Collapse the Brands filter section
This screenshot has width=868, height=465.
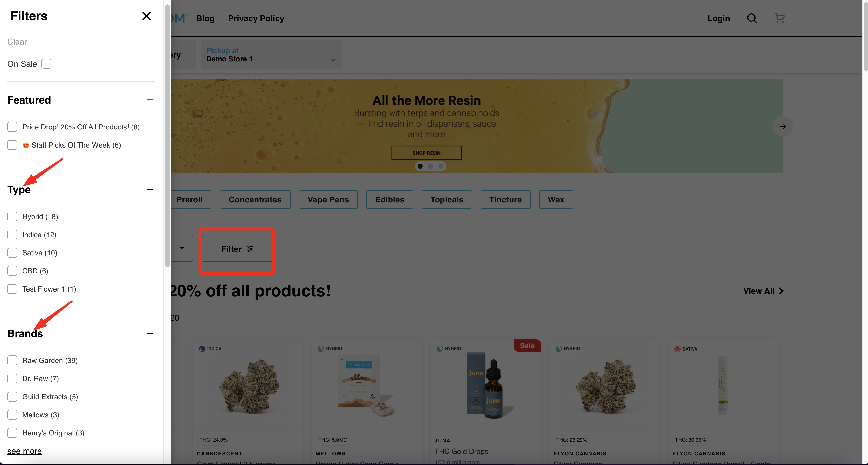[x=150, y=334]
